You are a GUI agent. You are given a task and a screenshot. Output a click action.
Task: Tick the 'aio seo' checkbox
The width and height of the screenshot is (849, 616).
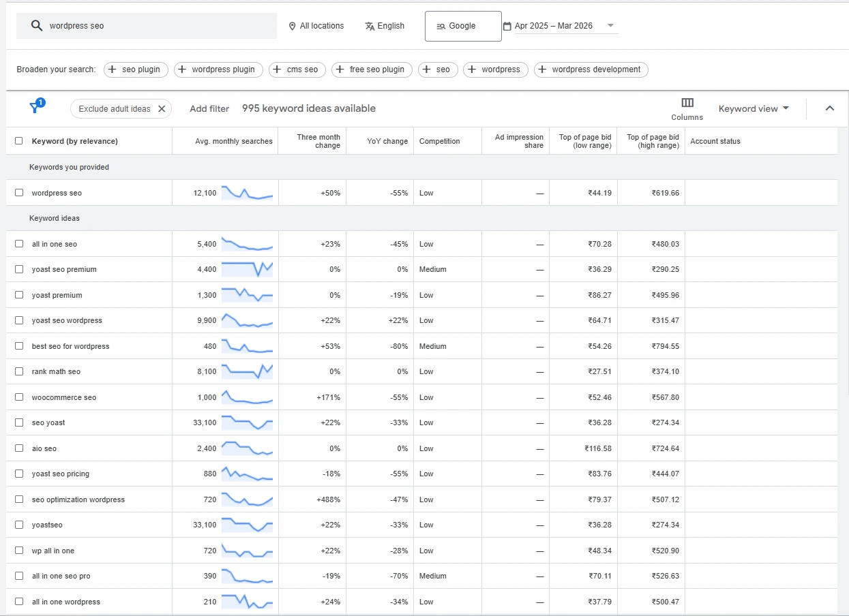[19, 448]
